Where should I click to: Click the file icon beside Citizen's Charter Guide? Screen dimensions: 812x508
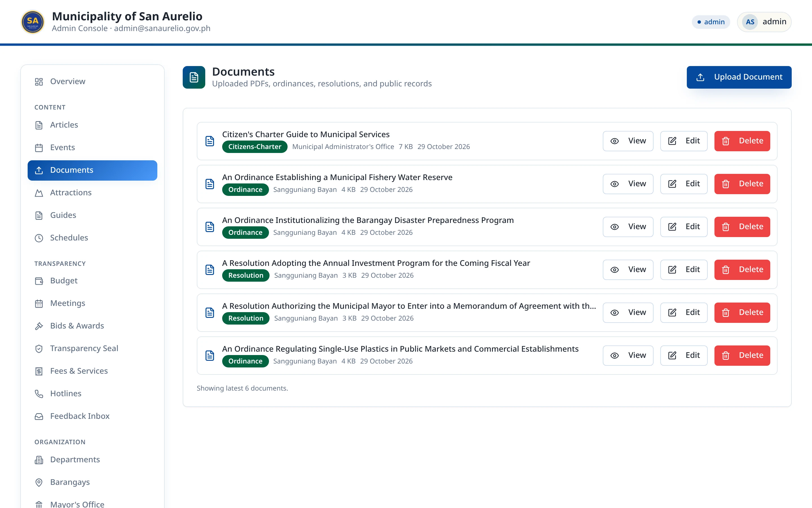point(210,141)
